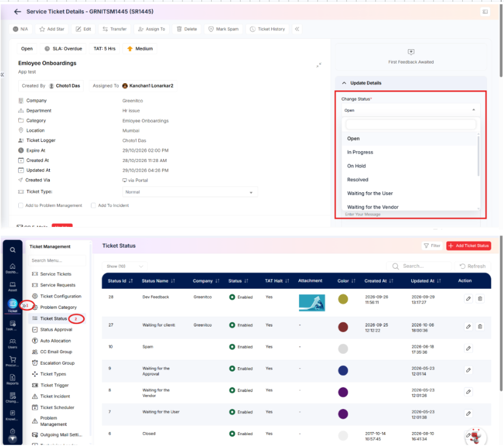The width and height of the screenshot is (504, 446).
Task: Click the collapse icon beside Emloyee Onboardings title
Action: (318, 65)
